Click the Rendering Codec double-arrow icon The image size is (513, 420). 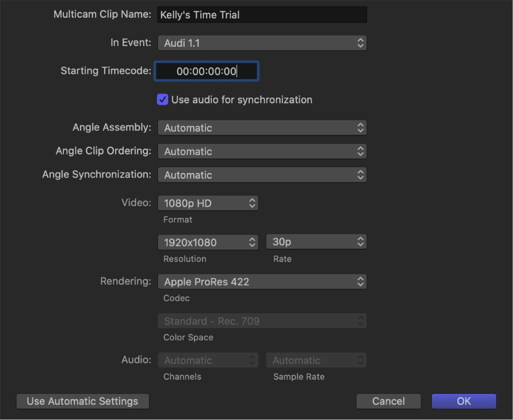361,281
